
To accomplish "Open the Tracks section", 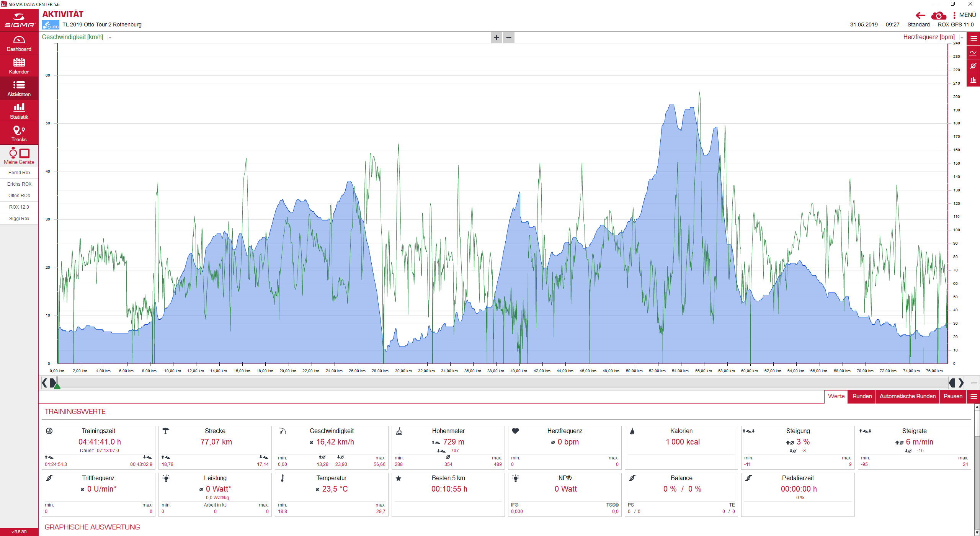I will (x=19, y=134).
